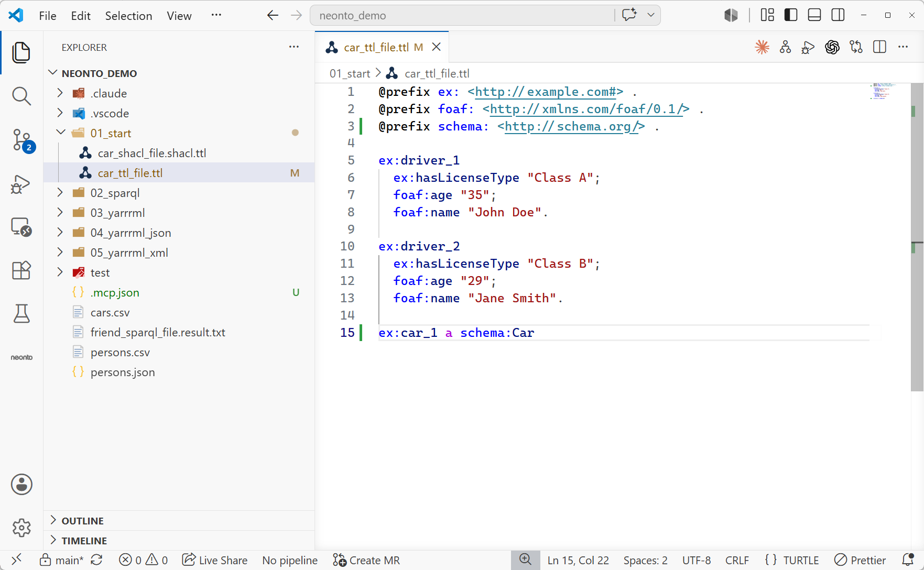Click Live Share in status bar

point(215,560)
